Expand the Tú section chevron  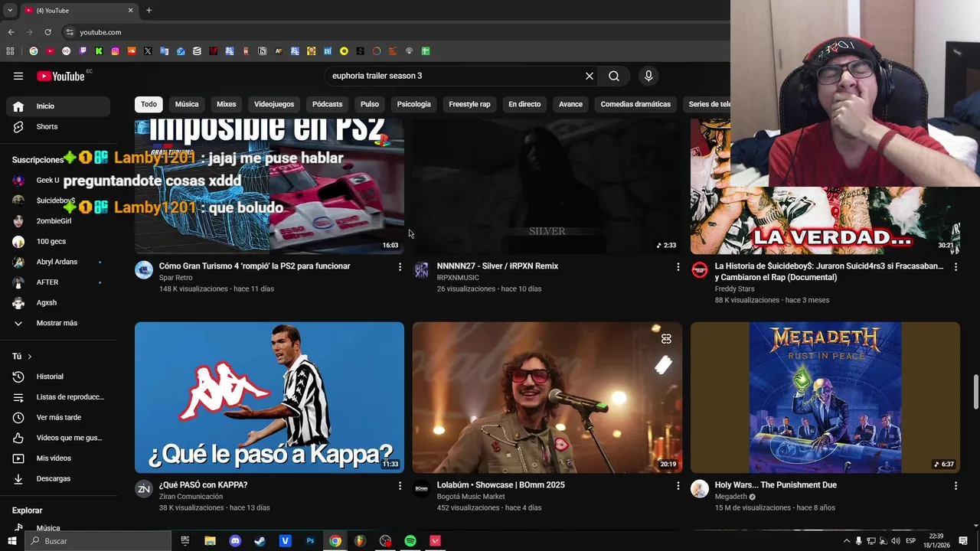(x=30, y=357)
